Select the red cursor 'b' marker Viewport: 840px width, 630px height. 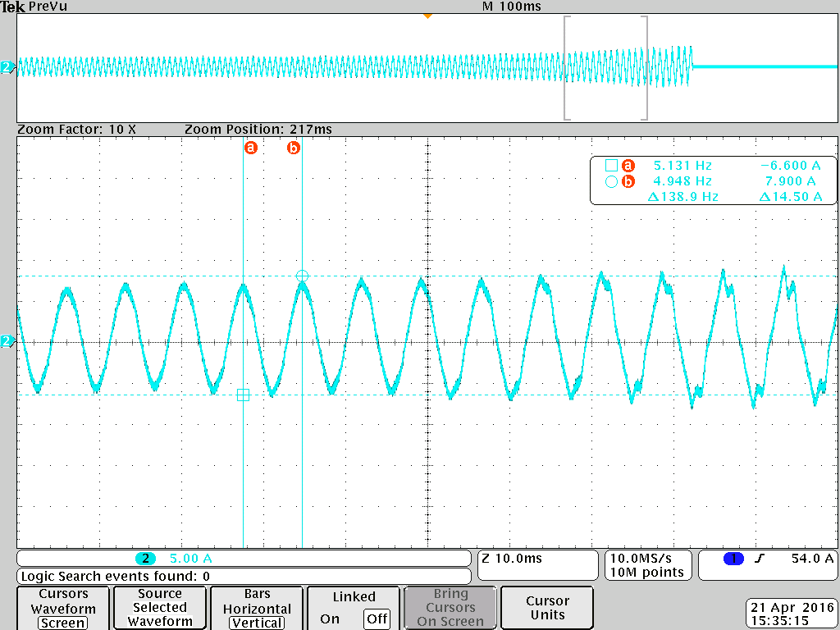[x=293, y=148]
